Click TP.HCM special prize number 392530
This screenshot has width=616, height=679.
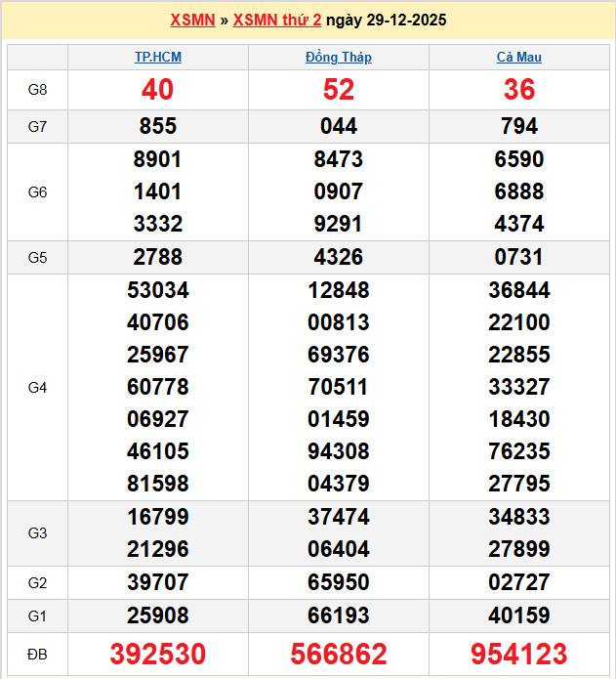(158, 654)
